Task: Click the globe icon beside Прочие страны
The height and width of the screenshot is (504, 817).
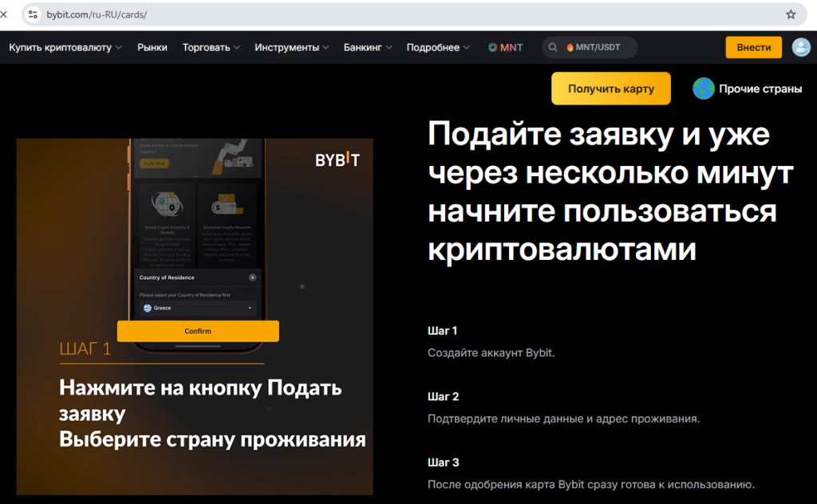Action: (x=704, y=89)
